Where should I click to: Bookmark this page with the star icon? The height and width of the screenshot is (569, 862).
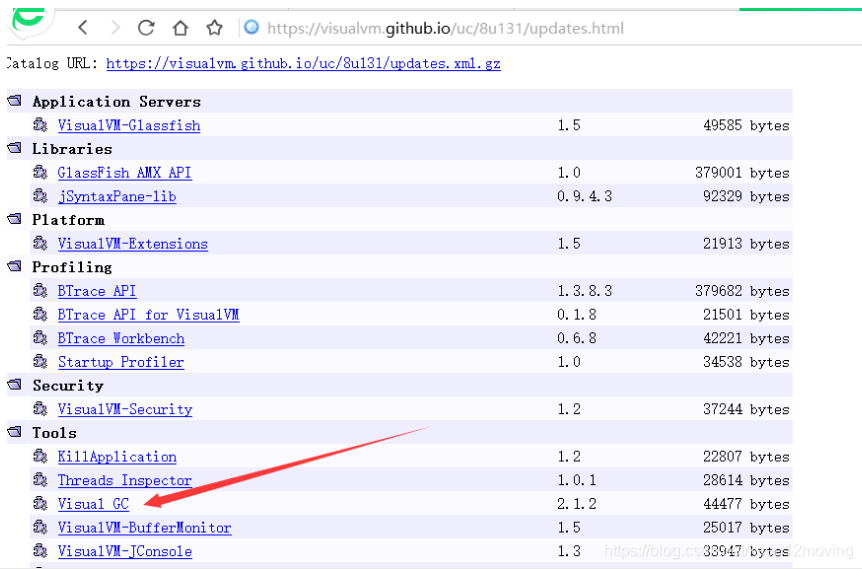coord(214,27)
